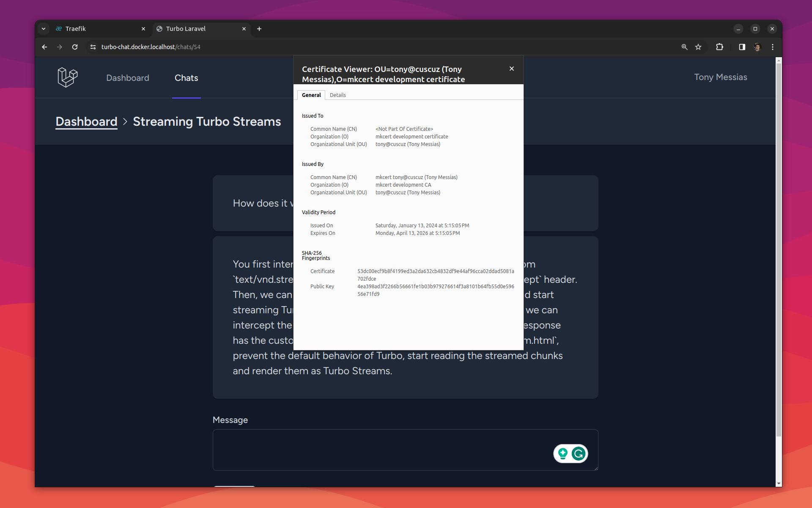The height and width of the screenshot is (508, 812).
Task: Switch to the Details tab in Certificate Viewer
Action: click(x=337, y=95)
